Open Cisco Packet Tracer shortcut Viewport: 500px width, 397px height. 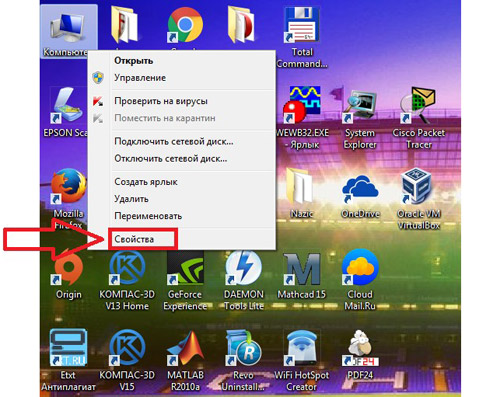pyautogui.click(x=418, y=105)
